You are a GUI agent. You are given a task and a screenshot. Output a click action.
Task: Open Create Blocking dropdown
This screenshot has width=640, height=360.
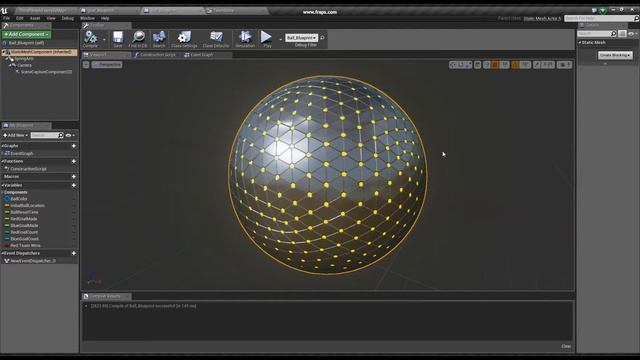pos(616,55)
